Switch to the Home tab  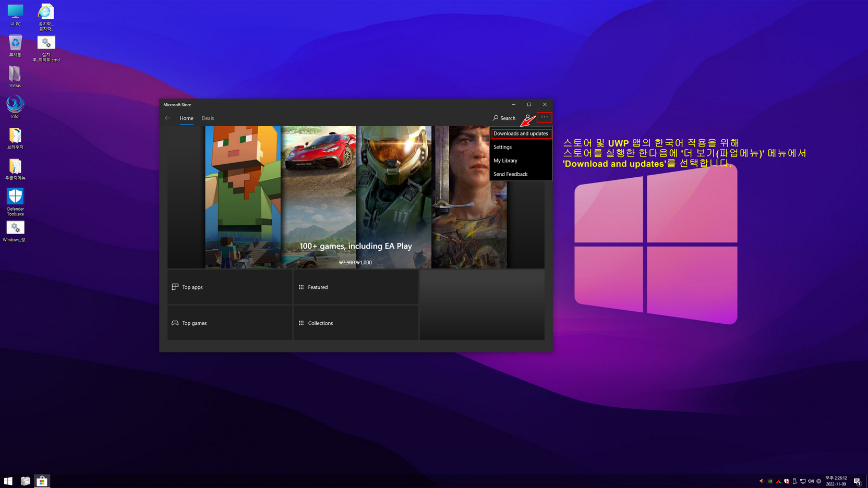[186, 118]
